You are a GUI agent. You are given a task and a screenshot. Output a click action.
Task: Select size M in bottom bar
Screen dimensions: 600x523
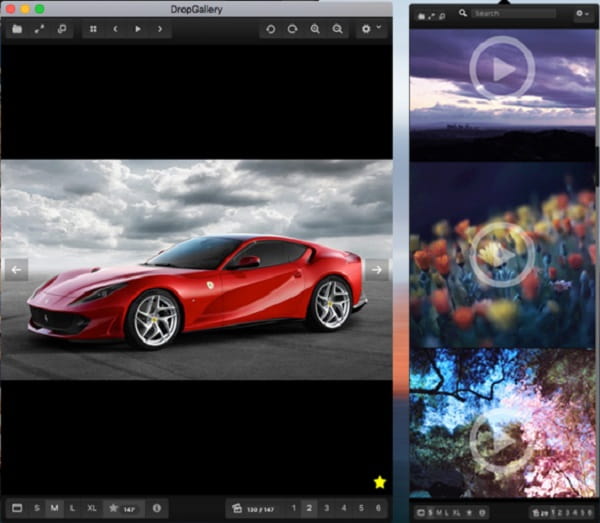(x=54, y=508)
